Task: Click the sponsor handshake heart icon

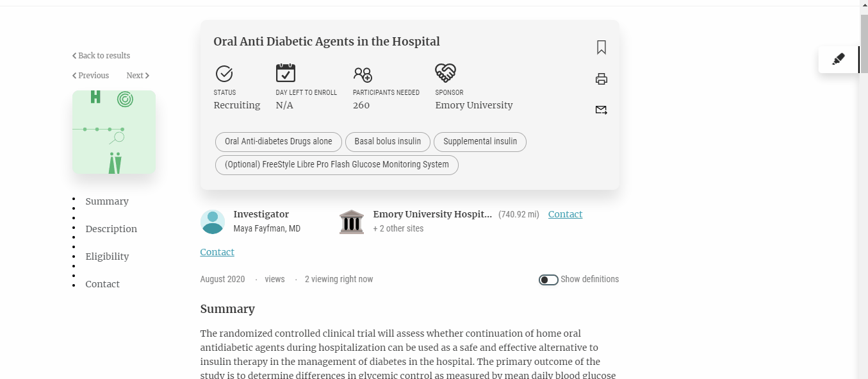Action: click(x=445, y=73)
